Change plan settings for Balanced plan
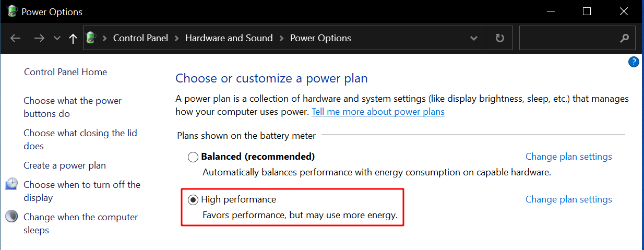Image resolution: width=644 pixels, height=250 pixels. coord(568,157)
